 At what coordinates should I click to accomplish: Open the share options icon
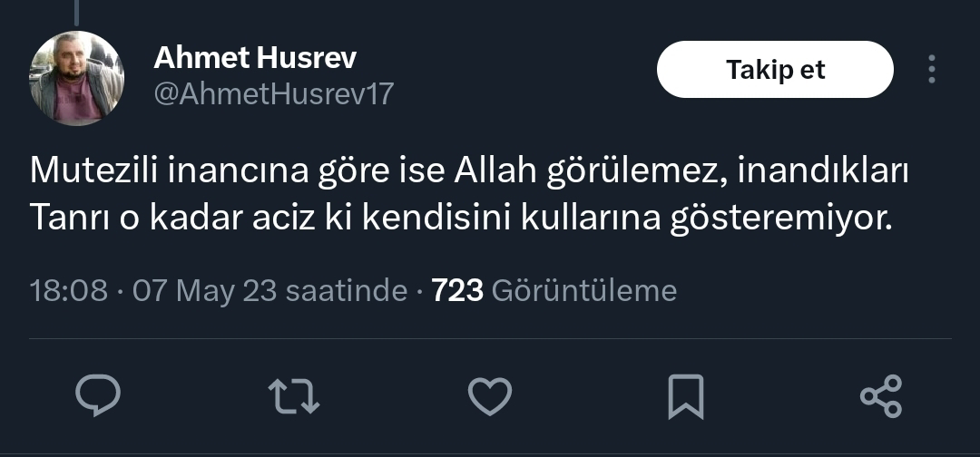point(881,396)
